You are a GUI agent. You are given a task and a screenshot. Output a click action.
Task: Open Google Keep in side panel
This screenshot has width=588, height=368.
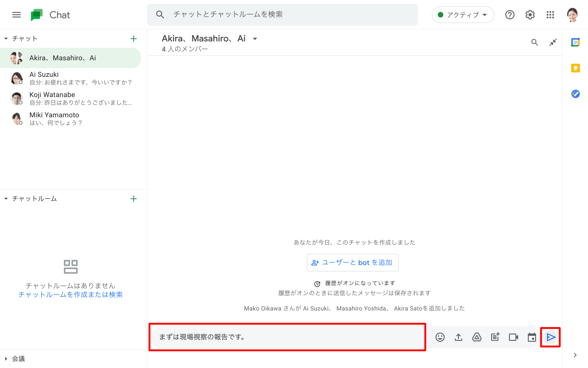click(575, 68)
